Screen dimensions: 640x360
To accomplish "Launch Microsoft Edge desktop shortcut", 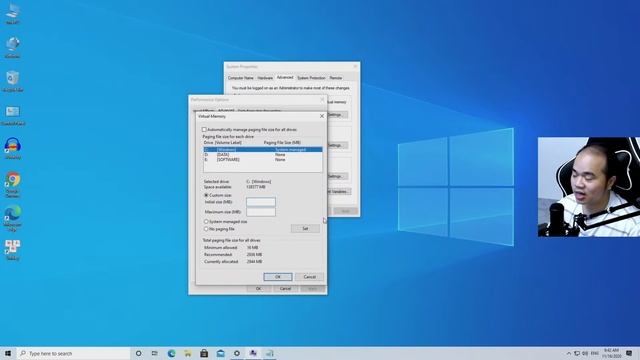I will click(x=13, y=218).
